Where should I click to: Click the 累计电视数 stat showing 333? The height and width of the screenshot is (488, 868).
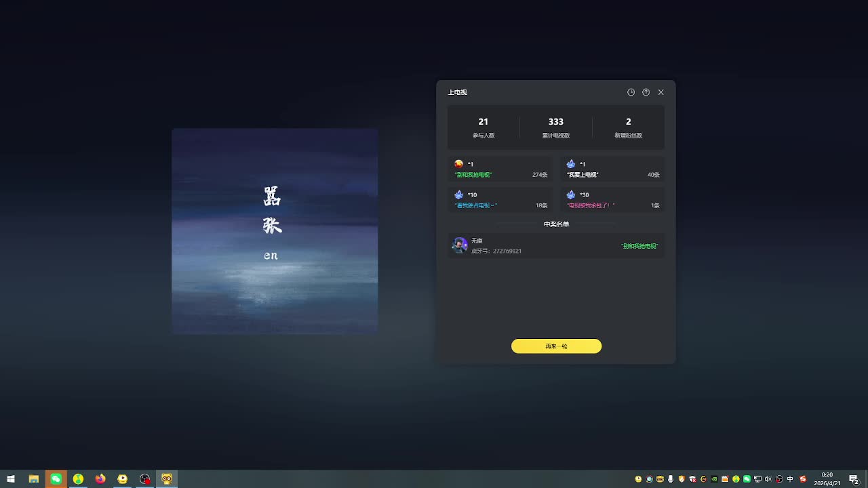click(x=556, y=127)
